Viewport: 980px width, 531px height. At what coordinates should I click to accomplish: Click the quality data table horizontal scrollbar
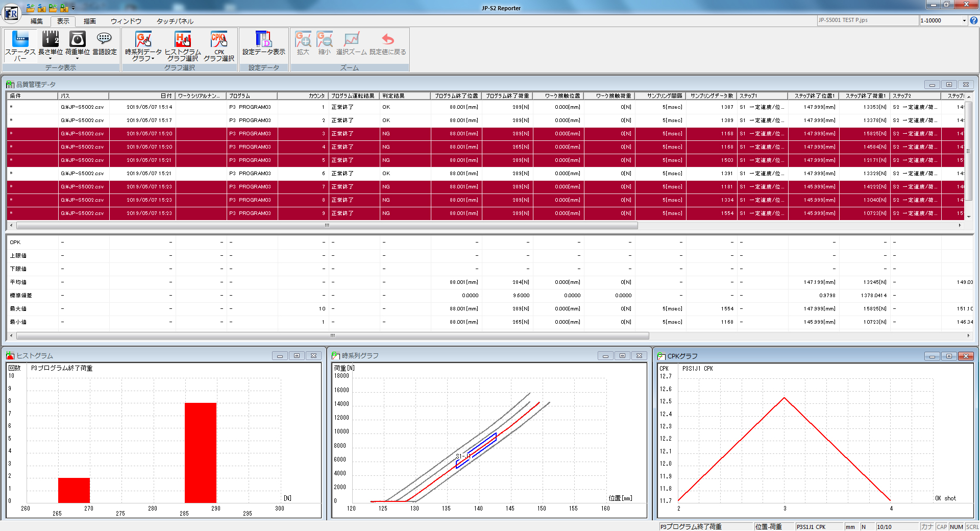(327, 225)
